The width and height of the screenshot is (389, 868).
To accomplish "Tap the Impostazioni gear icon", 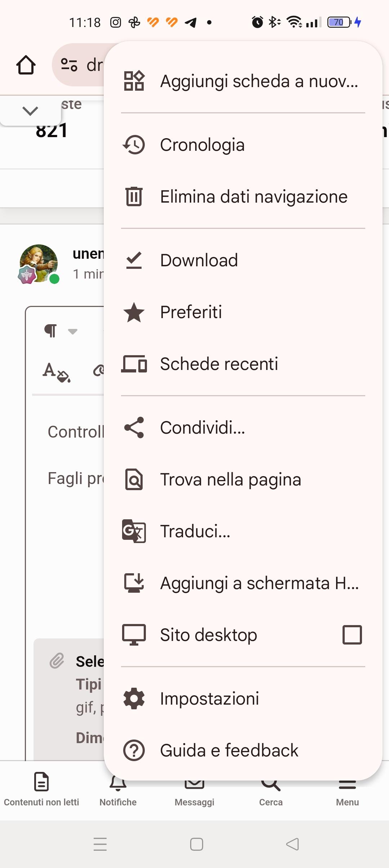I will [x=134, y=699].
